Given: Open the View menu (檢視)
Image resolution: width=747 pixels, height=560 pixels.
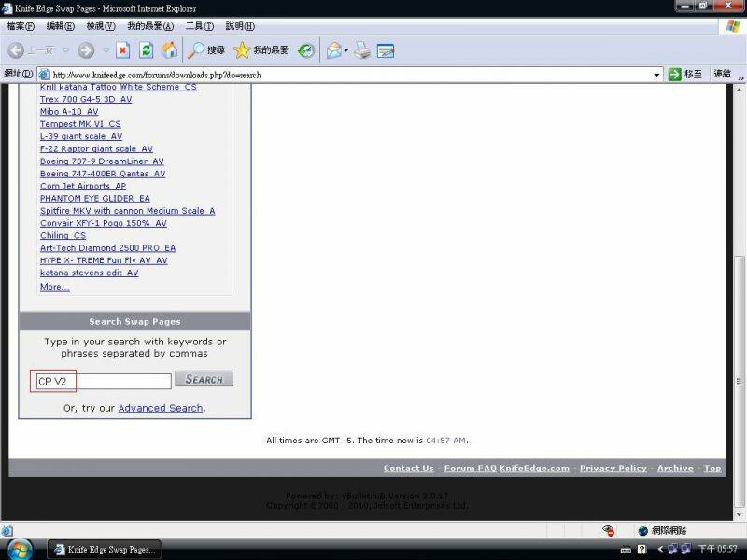Looking at the screenshot, I should pos(101,26).
